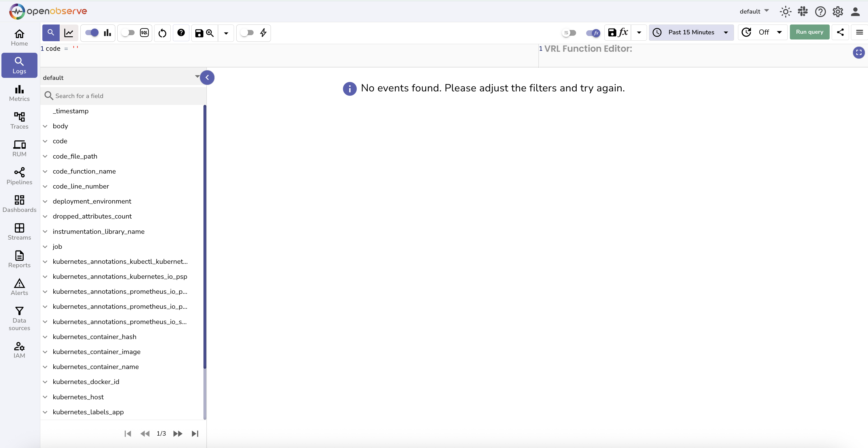Open the Traces section in sidebar
Screen dimensions: 868x448
19,120
